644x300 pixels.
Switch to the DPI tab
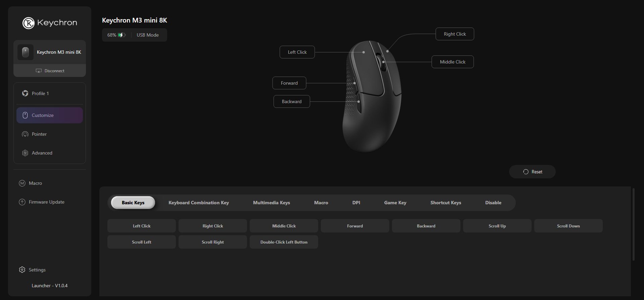(x=356, y=203)
